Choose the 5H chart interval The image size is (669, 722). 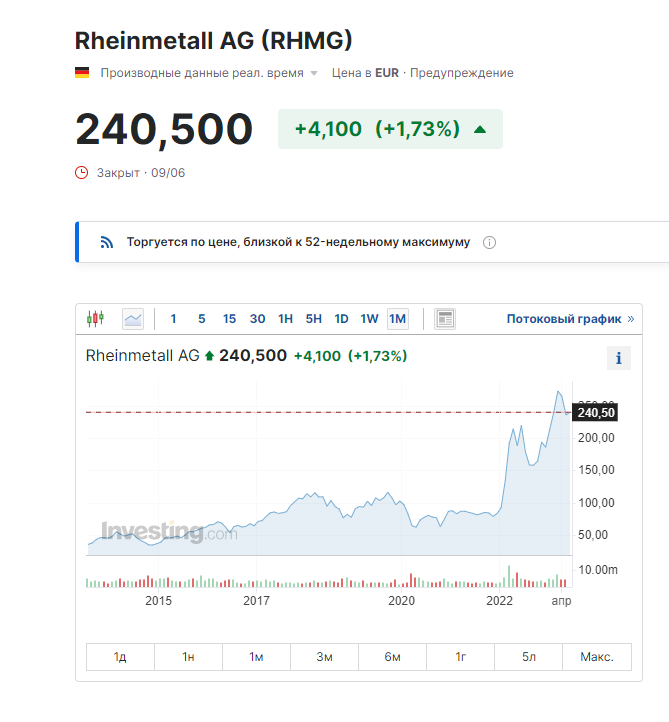[x=314, y=319]
